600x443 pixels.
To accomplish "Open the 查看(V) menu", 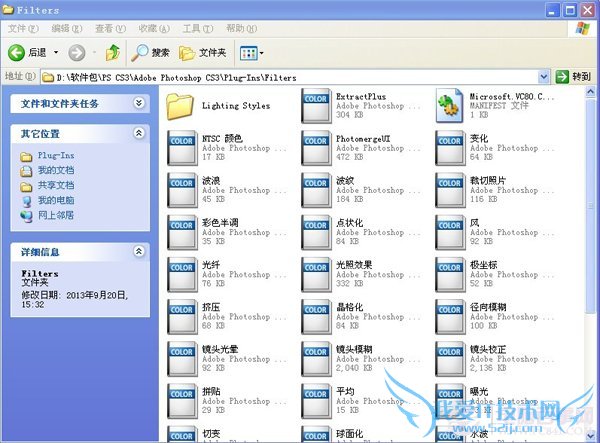I will point(111,28).
